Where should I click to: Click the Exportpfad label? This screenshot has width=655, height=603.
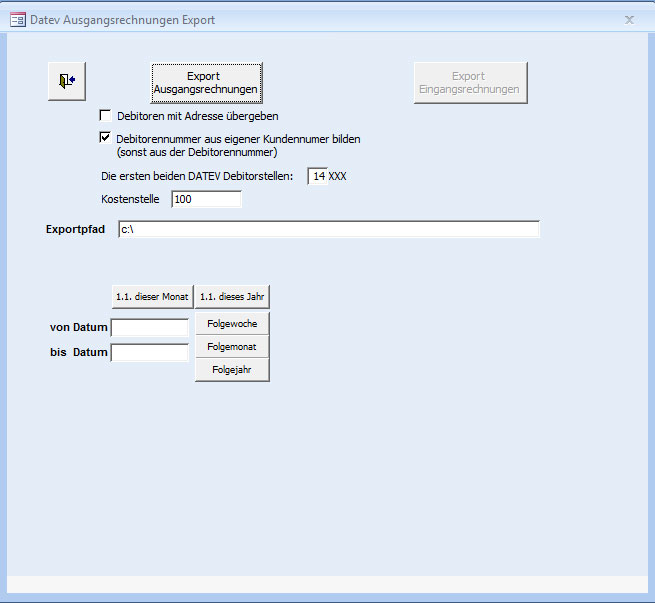(75, 229)
